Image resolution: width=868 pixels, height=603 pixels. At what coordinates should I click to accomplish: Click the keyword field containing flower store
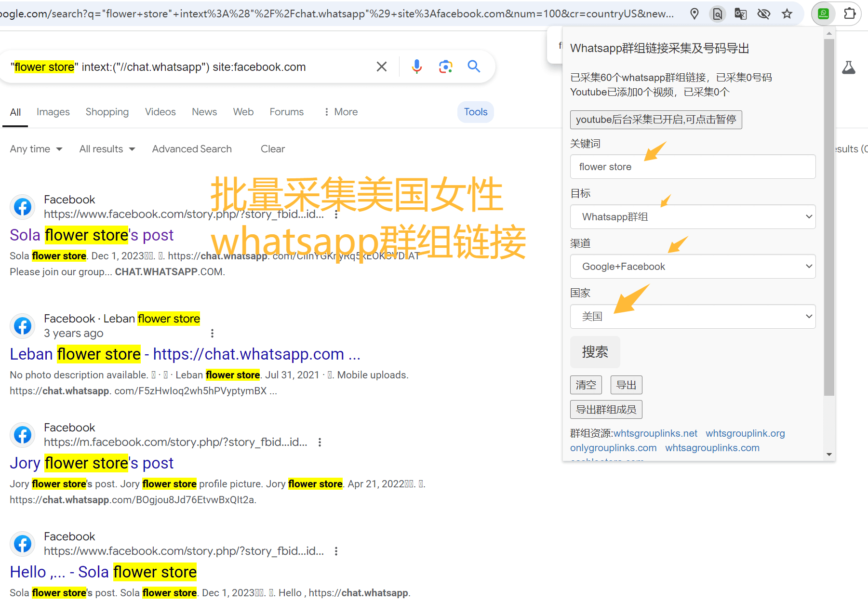click(x=693, y=167)
